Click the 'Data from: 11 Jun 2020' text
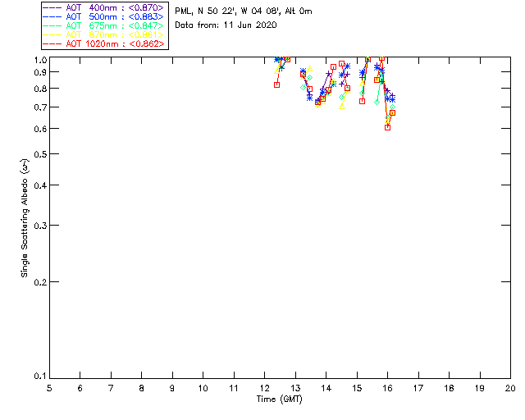The image size is (525, 420). pos(226,25)
